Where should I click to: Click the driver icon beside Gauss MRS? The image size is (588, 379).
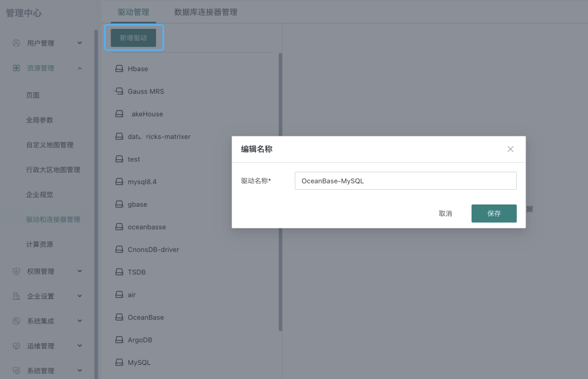click(119, 91)
